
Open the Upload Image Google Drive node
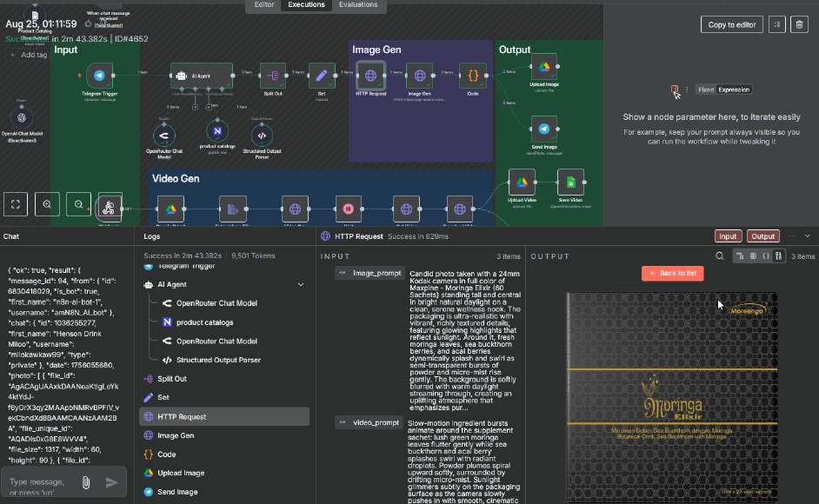click(x=543, y=67)
